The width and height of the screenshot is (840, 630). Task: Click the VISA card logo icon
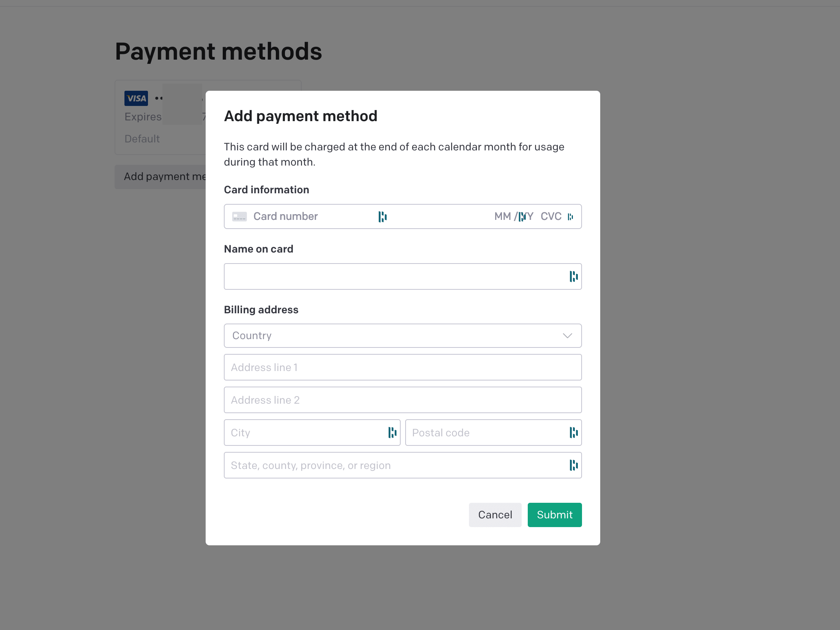(x=136, y=98)
